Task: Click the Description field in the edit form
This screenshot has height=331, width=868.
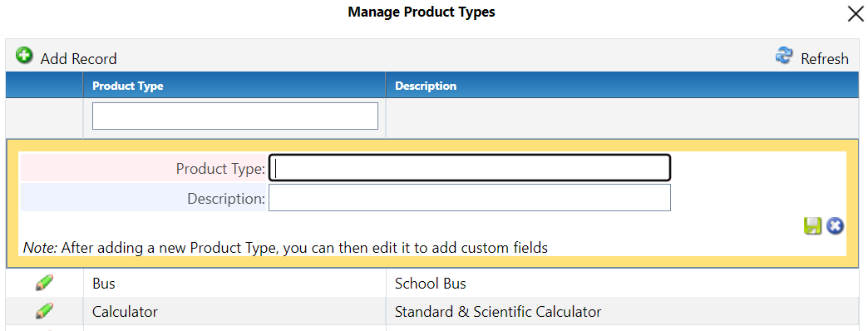Action: click(470, 198)
